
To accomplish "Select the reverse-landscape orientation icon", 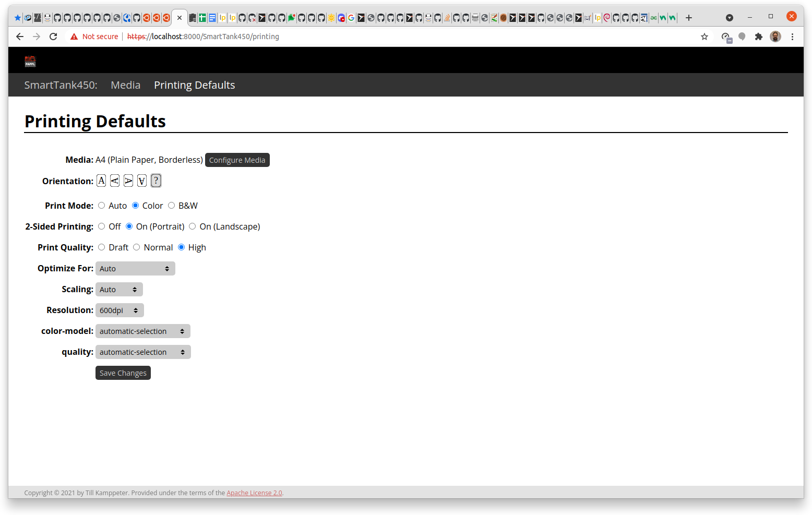I will pos(128,181).
